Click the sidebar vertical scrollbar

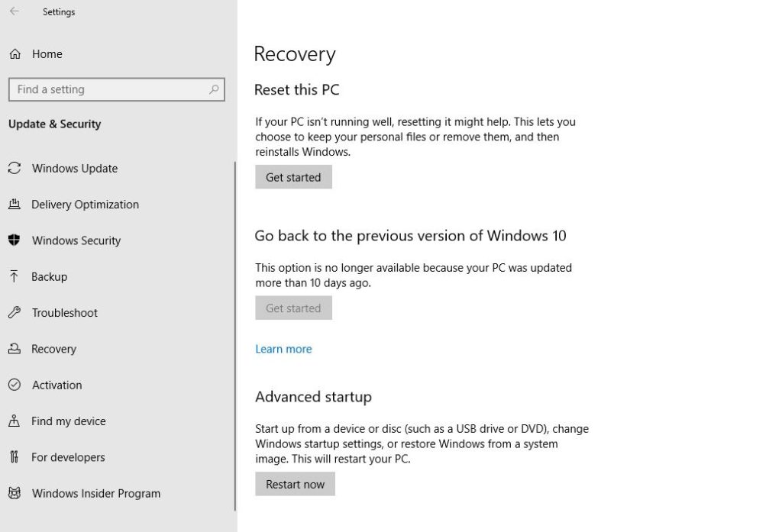(235, 336)
